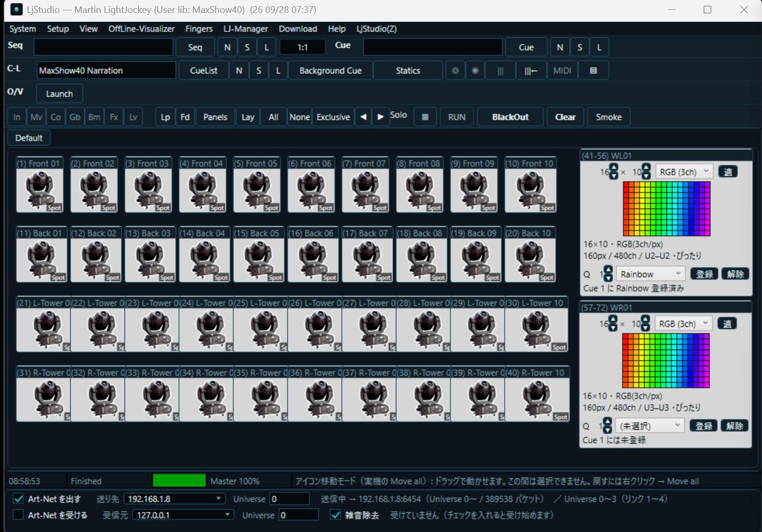Uncheck the 雑音除去 checkbox
Image resolution: width=762 pixels, height=532 pixels.
point(335,515)
